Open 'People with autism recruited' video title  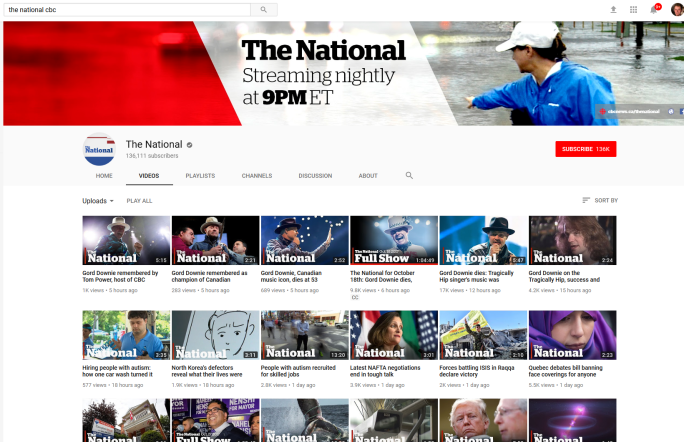(x=298, y=371)
